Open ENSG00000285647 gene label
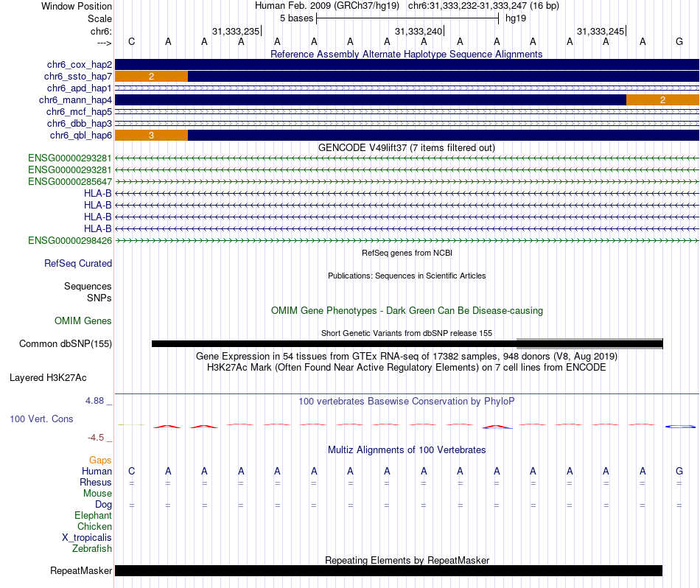Viewport: 700px width, 588px height. tap(70, 182)
